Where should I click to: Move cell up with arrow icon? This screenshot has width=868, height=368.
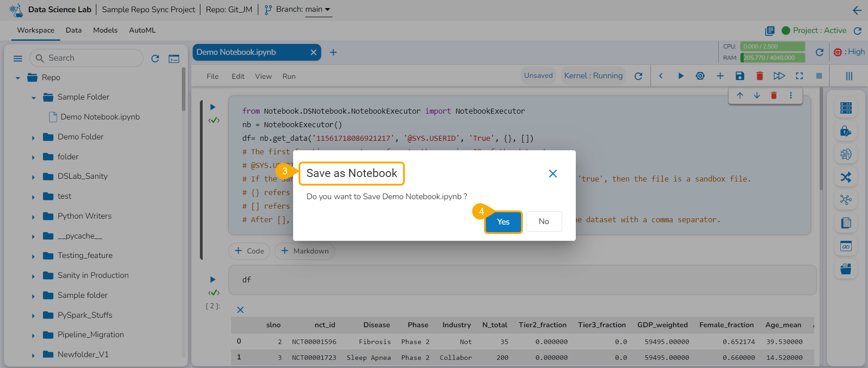point(740,96)
